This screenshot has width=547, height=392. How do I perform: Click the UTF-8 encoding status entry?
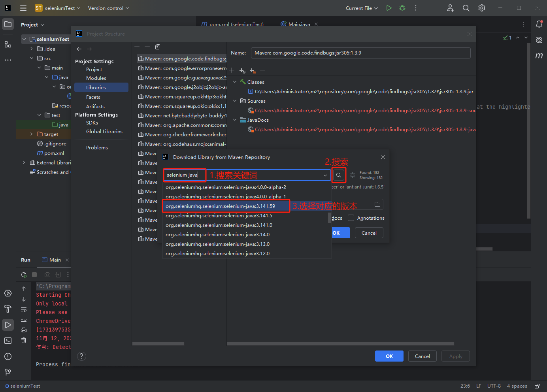click(x=494, y=386)
